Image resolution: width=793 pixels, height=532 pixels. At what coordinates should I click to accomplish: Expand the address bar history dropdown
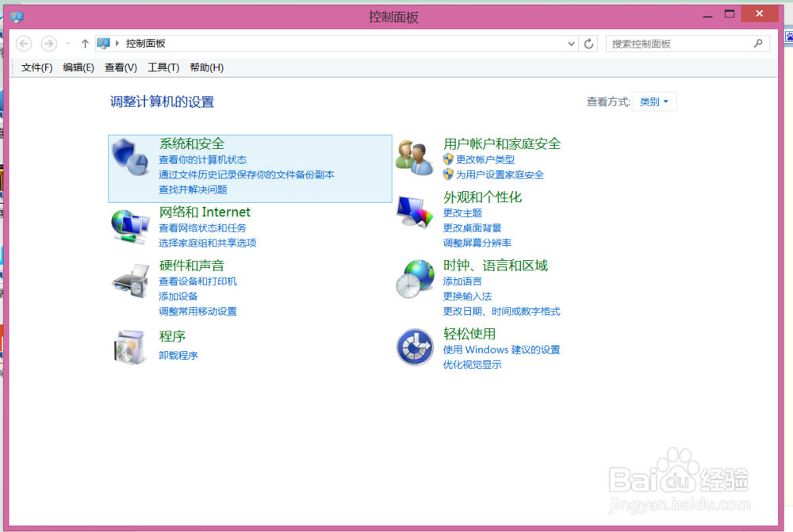[571, 44]
